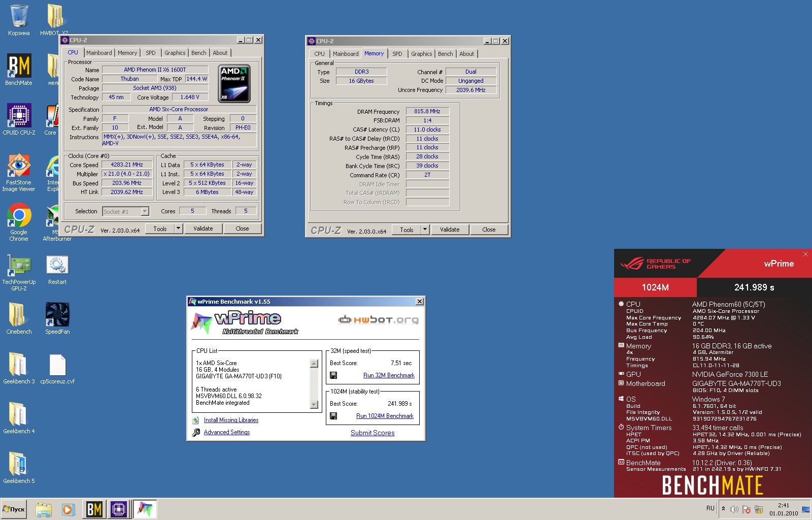Open Tools dropdown arrow in memory CPU-Z
Screen dimensions: 812x520
(x=425, y=230)
